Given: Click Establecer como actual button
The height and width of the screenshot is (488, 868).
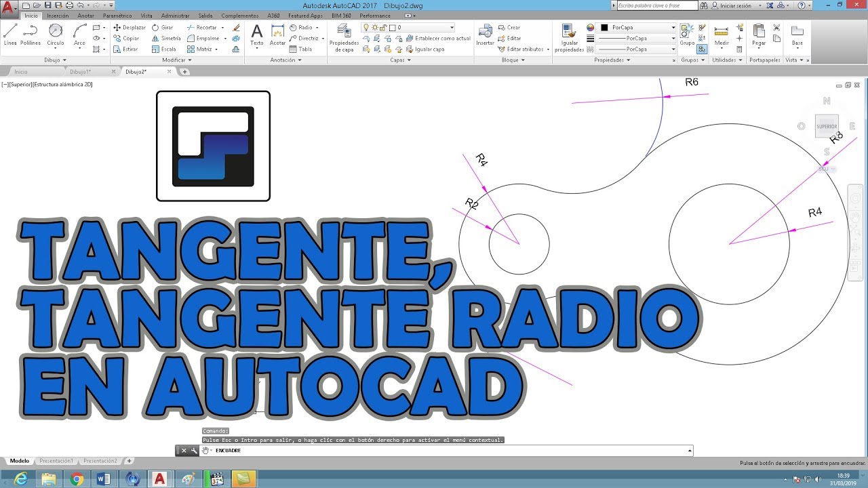Looking at the screenshot, I should [x=438, y=39].
